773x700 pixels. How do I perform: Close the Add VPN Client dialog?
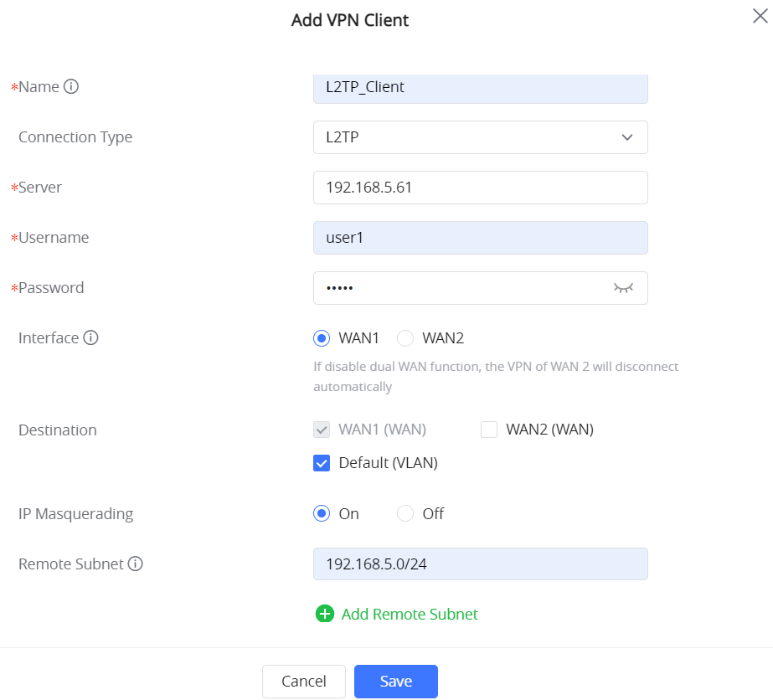pos(760,16)
